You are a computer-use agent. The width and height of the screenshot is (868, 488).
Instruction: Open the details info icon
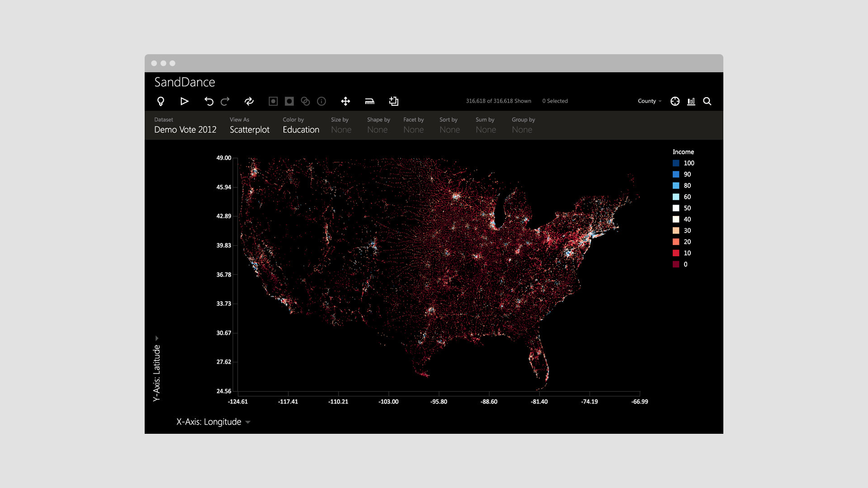coord(321,101)
